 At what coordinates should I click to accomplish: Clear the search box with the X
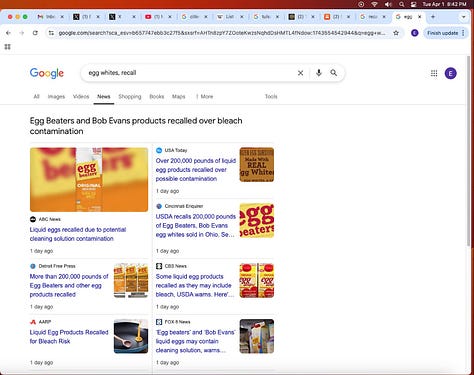tap(300, 73)
